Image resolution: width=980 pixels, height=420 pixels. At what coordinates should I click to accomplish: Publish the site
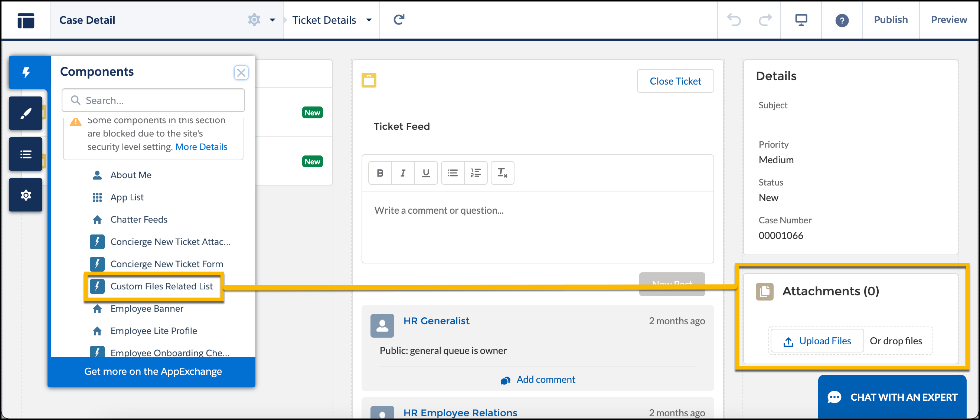tap(891, 20)
